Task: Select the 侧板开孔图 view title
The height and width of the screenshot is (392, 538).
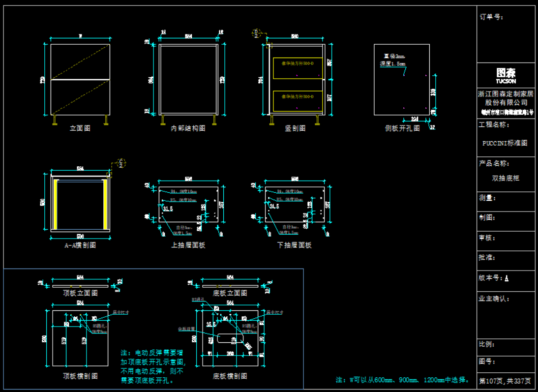Action: 402,128
